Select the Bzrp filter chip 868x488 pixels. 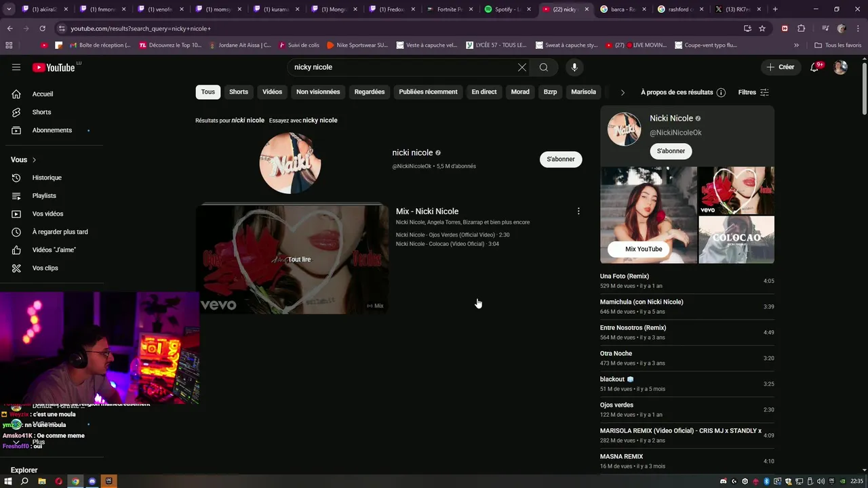pyautogui.click(x=550, y=92)
